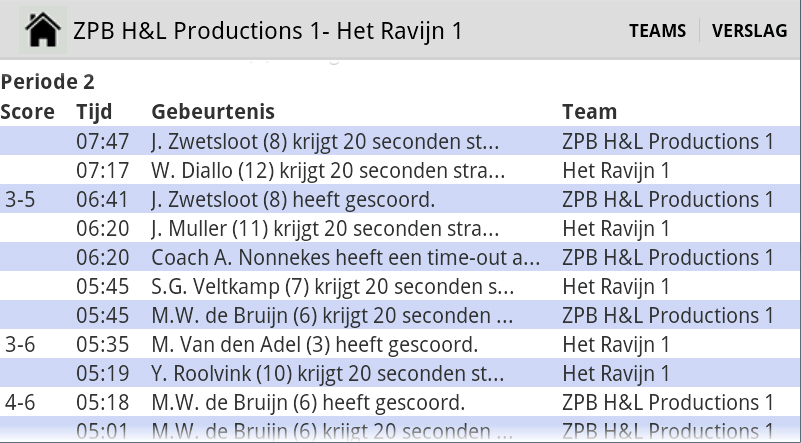Select the partially visible 05:01 event row
Image resolution: width=801 pixels, height=443 pixels.
[x=400, y=430]
